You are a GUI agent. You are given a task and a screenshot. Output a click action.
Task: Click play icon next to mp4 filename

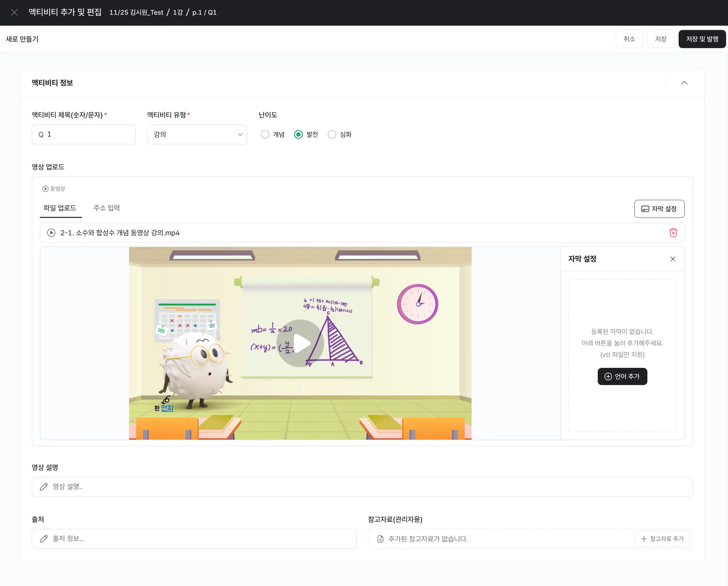(51, 233)
